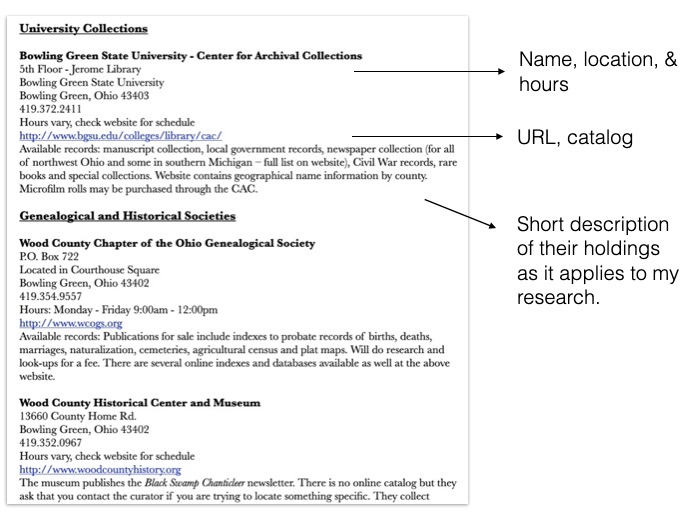The height and width of the screenshot is (519, 692).
Task: Click the University Collections heading
Action: 83,29
